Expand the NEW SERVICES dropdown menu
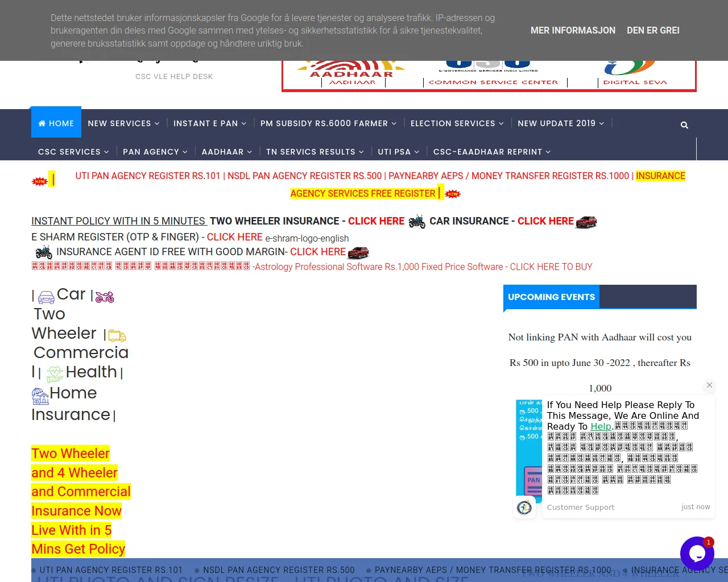Image resolution: width=728 pixels, height=582 pixels. tap(123, 123)
